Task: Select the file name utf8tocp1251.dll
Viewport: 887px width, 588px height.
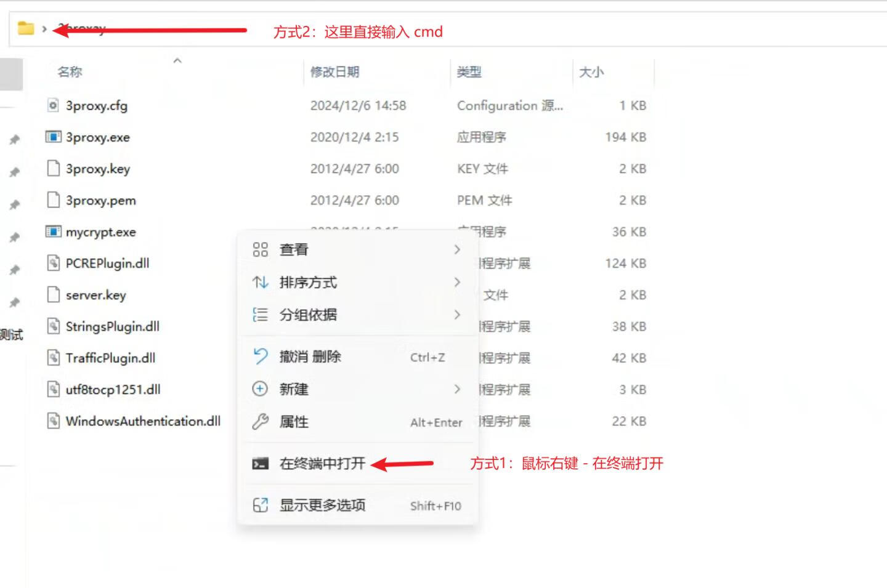Action: pyautogui.click(x=113, y=390)
